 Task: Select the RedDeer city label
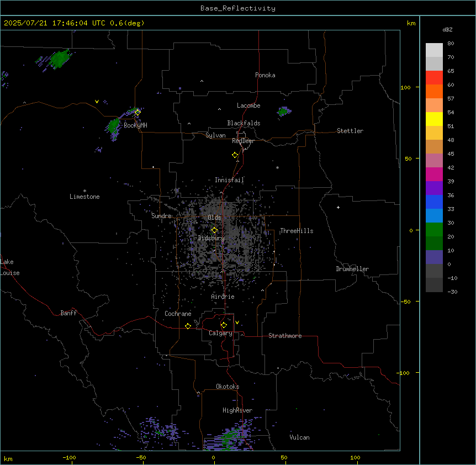click(x=243, y=141)
